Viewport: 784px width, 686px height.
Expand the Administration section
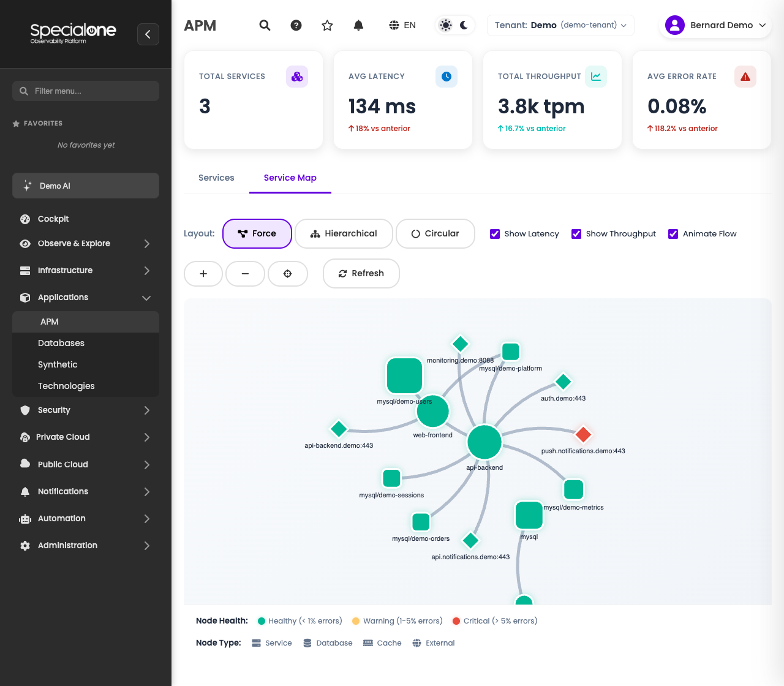click(86, 545)
